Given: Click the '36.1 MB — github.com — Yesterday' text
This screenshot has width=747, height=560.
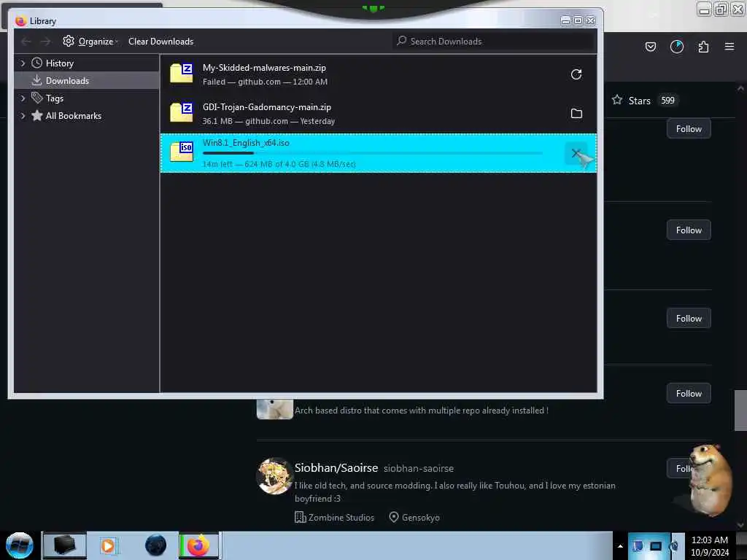Looking at the screenshot, I should pos(268,122).
